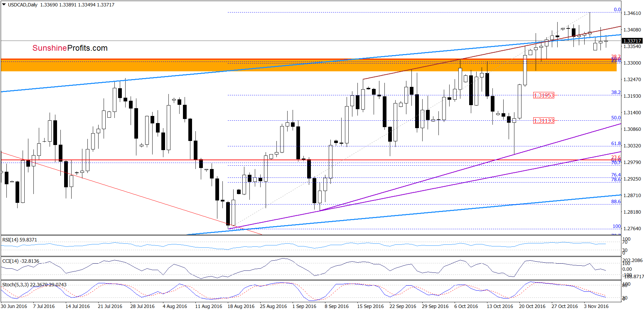Click the 20 Oct 2016 date label
Screen dimensions: 644x311
pyautogui.click(x=532, y=306)
